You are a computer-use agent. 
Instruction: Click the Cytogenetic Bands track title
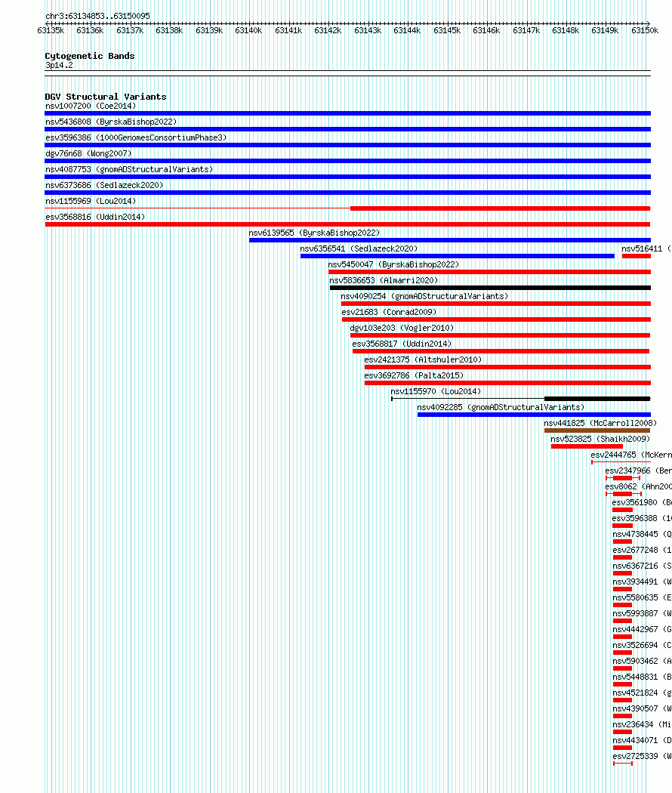pos(90,56)
